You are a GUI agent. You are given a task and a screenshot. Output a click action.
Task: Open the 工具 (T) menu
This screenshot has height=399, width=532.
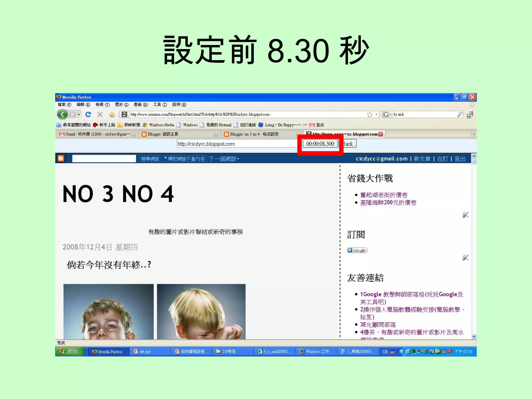(x=160, y=104)
